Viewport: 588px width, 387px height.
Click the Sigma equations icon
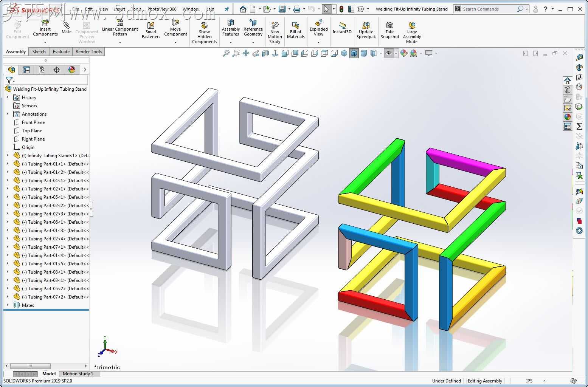(579, 126)
